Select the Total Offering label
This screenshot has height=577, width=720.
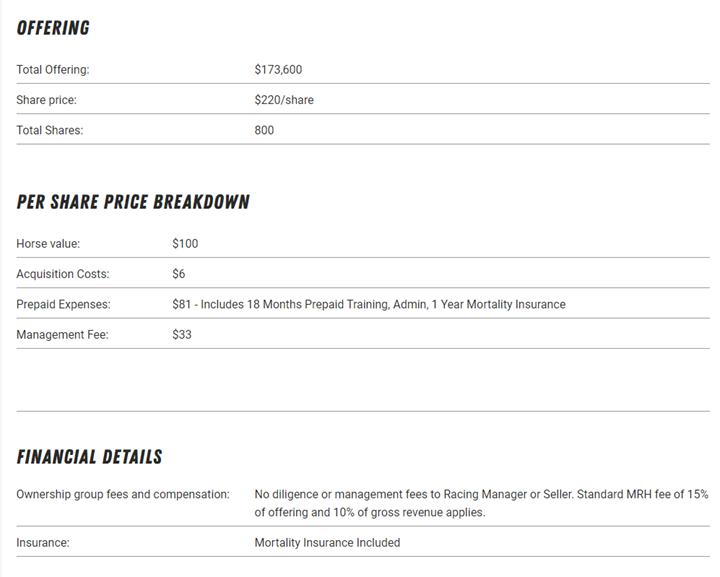(x=53, y=70)
